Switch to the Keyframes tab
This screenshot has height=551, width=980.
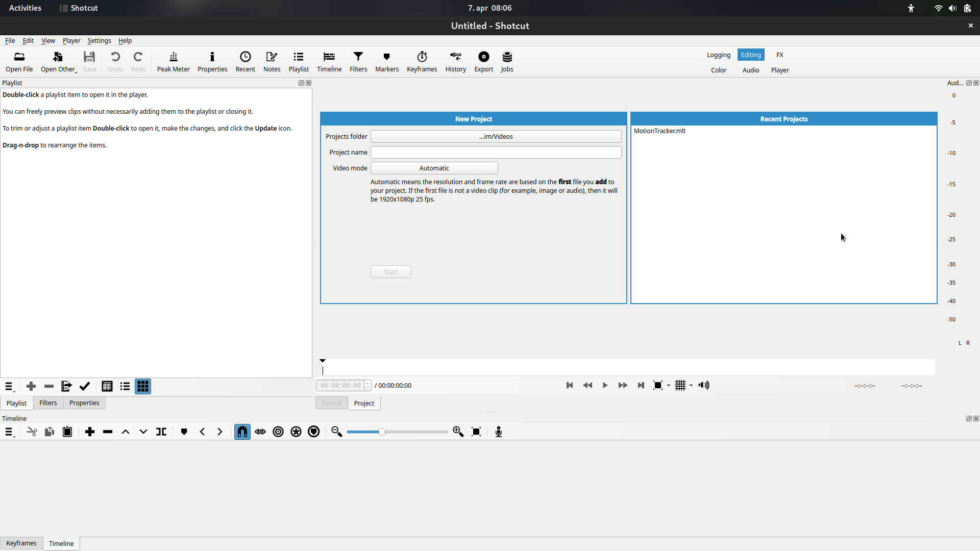(x=21, y=543)
